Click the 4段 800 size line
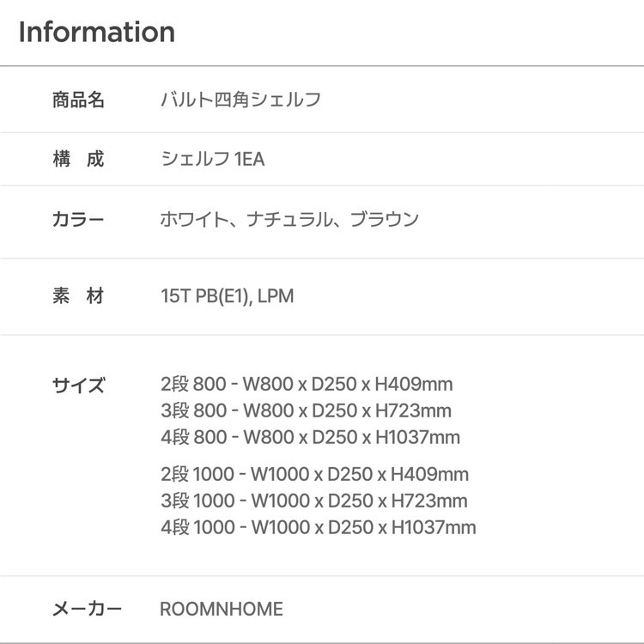644x644 pixels. tap(309, 437)
